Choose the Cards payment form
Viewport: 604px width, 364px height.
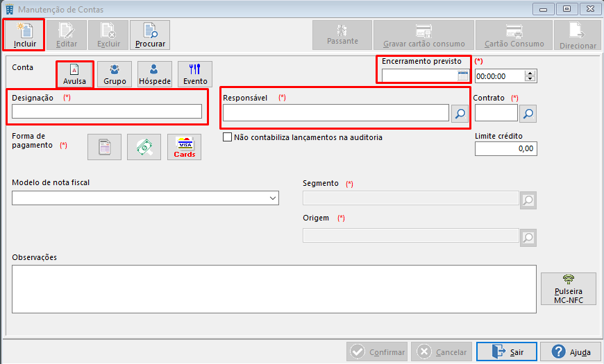pos(184,147)
